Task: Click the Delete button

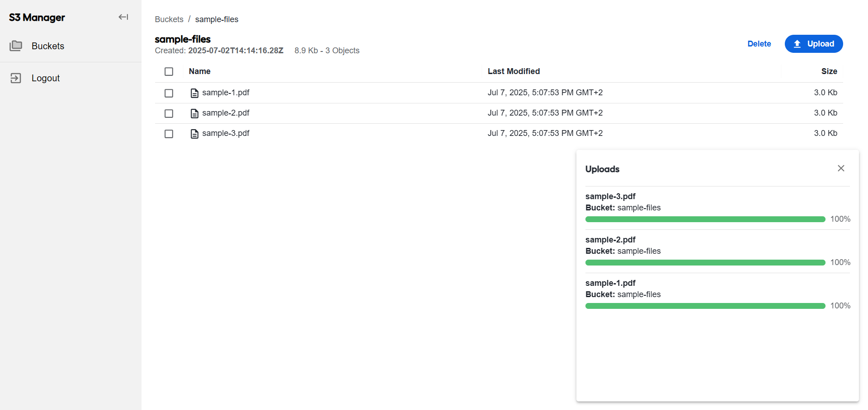Action: pos(759,44)
